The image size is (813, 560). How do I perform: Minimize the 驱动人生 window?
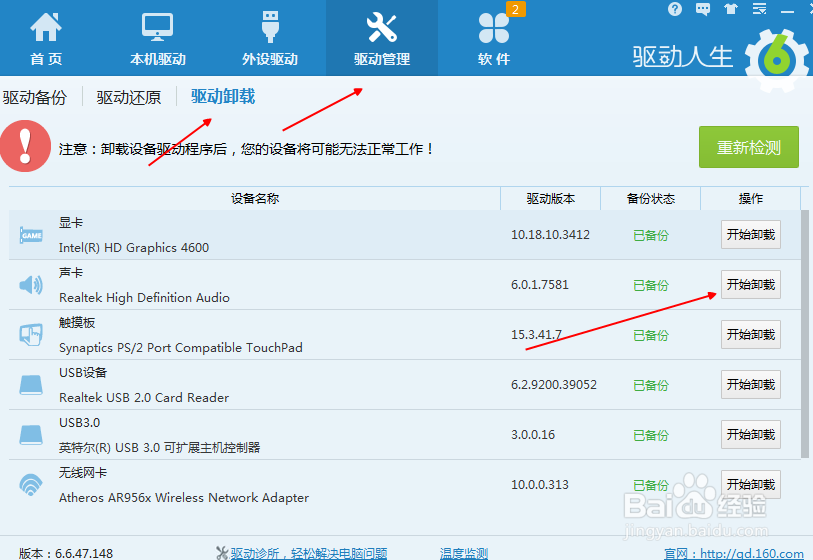[x=788, y=11]
